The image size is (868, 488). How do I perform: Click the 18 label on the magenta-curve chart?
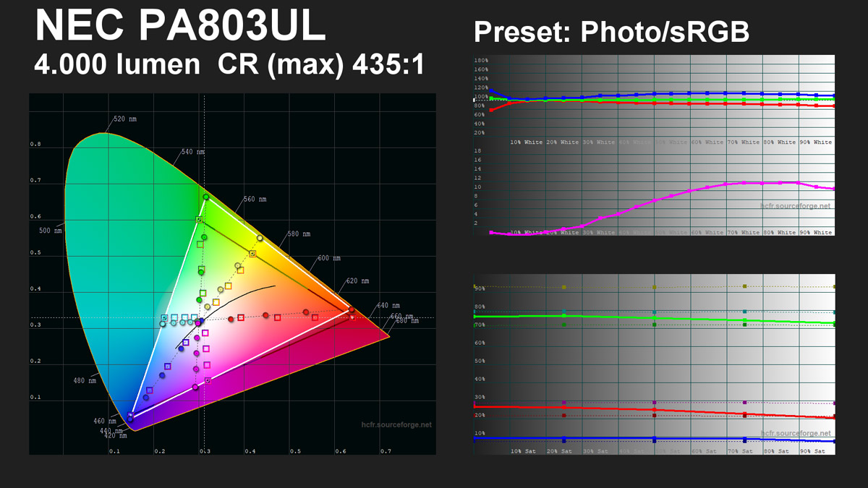pos(477,151)
